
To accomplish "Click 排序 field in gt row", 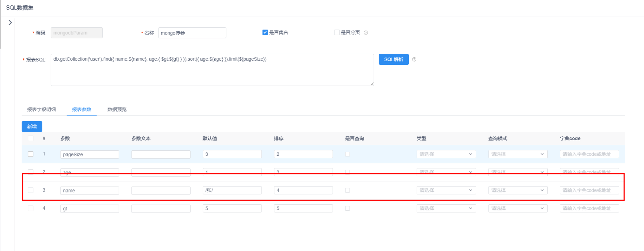I will click(303, 208).
